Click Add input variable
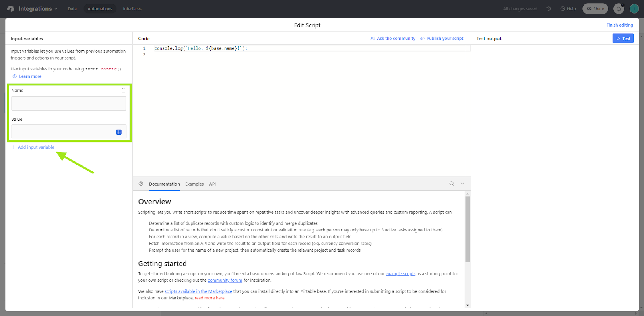This screenshot has width=644, height=316. 33,147
